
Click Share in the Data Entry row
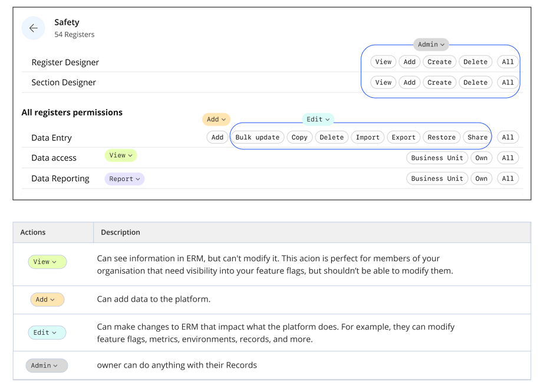tap(477, 137)
